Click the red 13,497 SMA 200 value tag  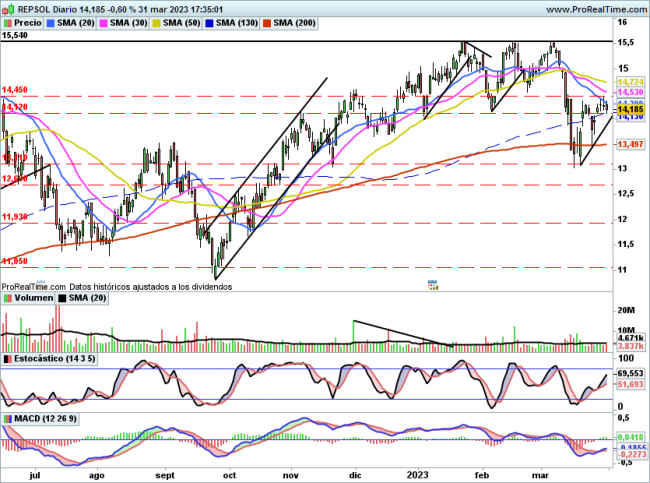[630, 144]
